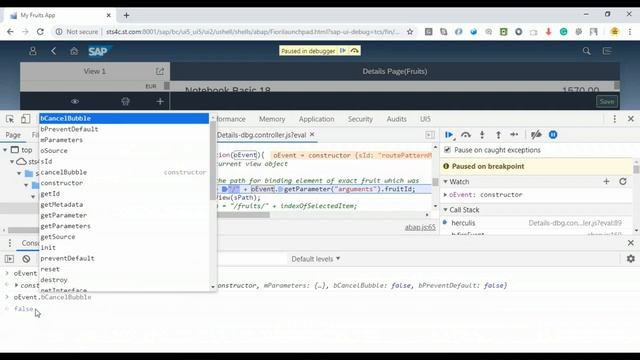Show console sidebar icon
The height and width of the screenshot is (360, 640).
point(9,259)
